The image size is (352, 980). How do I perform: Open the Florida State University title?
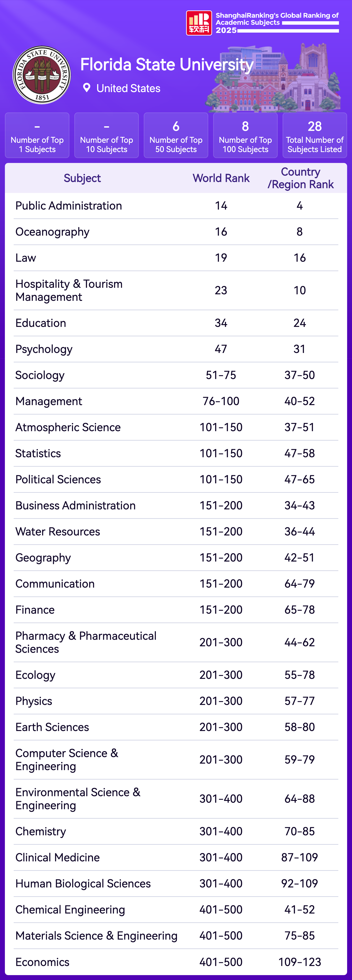(x=167, y=65)
